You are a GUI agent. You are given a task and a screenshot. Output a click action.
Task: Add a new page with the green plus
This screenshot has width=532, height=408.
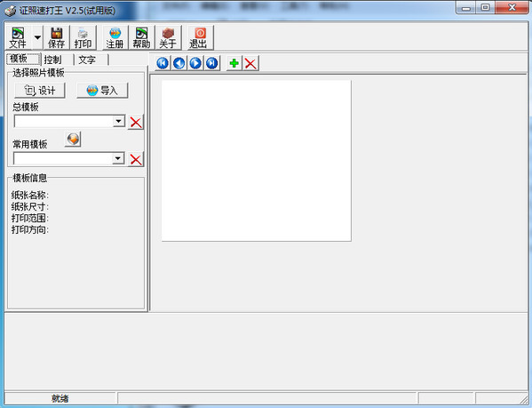coord(234,63)
